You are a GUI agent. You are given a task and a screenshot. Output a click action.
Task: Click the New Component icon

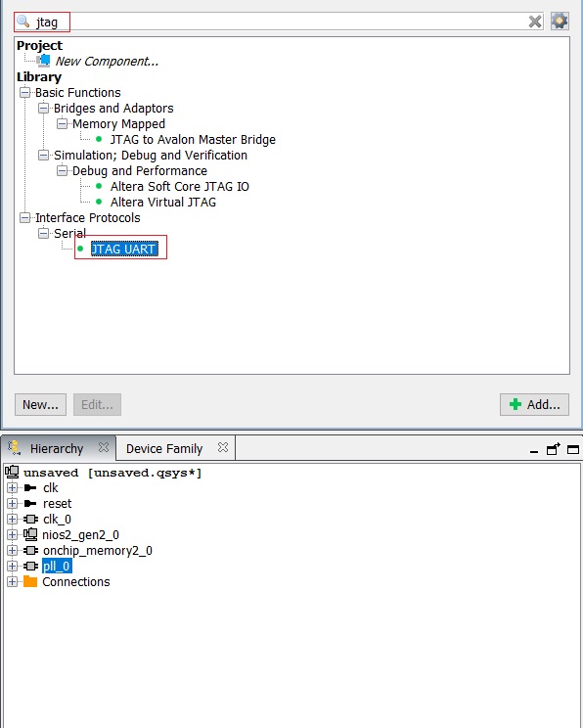coord(45,61)
